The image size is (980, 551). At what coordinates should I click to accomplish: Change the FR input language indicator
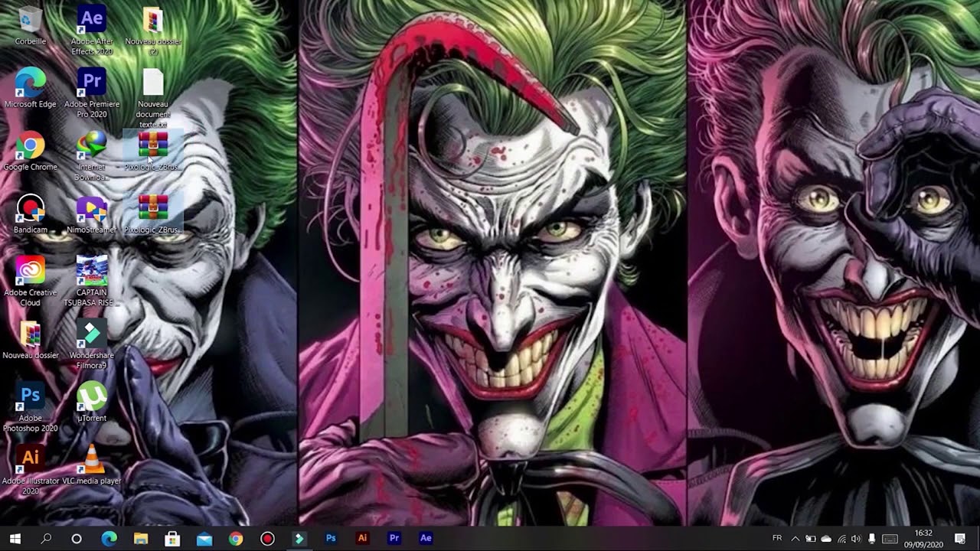click(x=778, y=539)
